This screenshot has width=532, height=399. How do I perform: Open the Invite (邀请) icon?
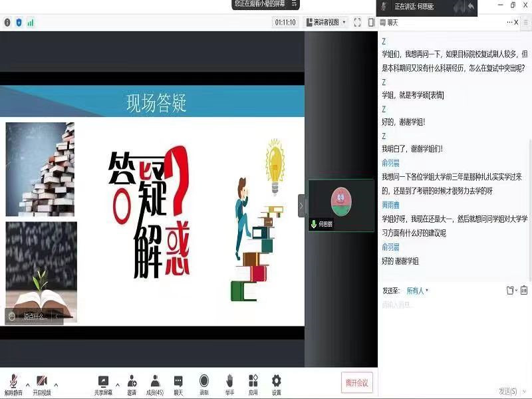coord(132,383)
